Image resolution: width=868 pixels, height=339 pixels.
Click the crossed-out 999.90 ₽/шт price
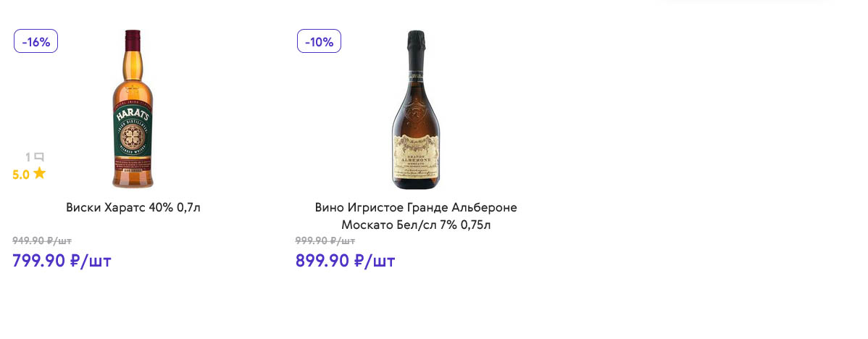tap(325, 240)
